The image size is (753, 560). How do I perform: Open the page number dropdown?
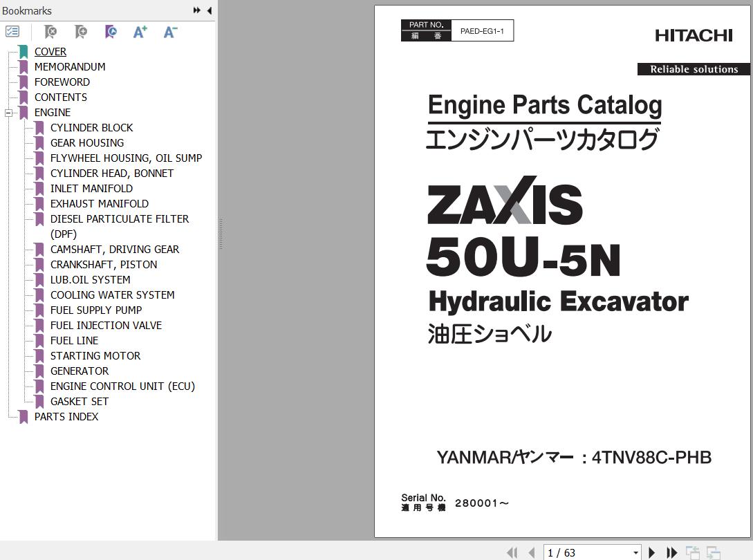click(635, 553)
